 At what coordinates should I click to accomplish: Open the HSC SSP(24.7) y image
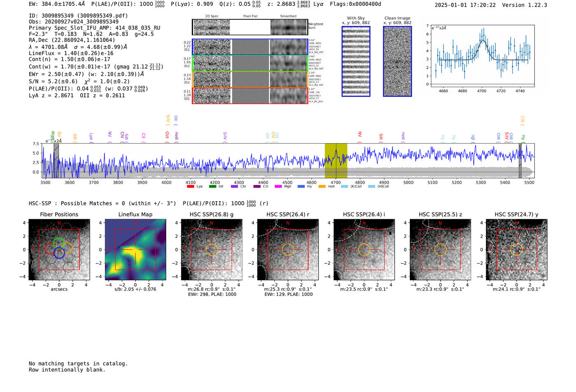point(517,250)
